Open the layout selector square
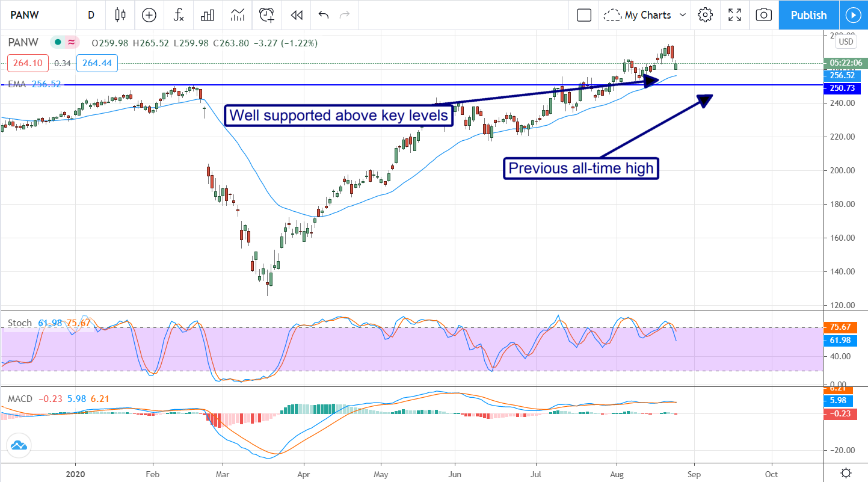The image size is (868, 482). click(583, 15)
